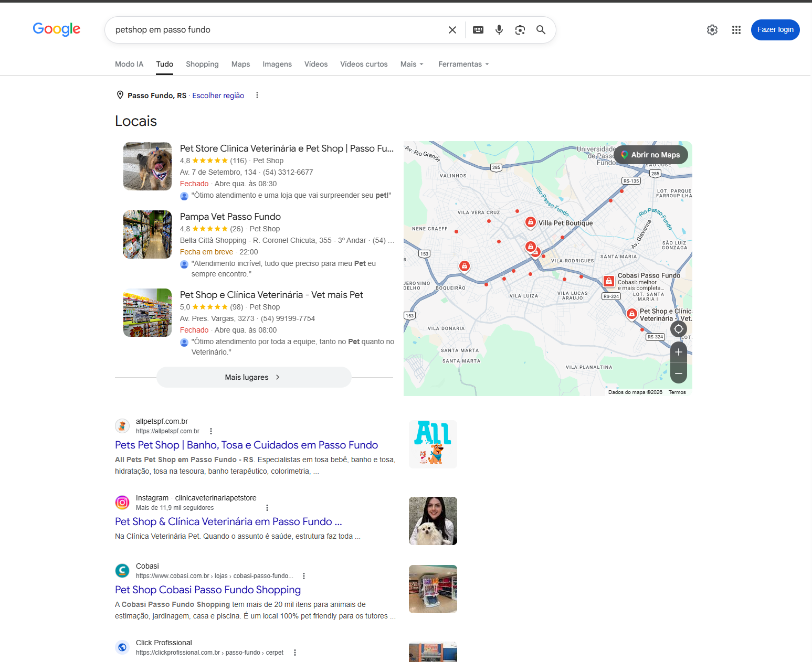Click the Locais heading
Image resolution: width=812 pixels, height=662 pixels.
click(x=136, y=121)
